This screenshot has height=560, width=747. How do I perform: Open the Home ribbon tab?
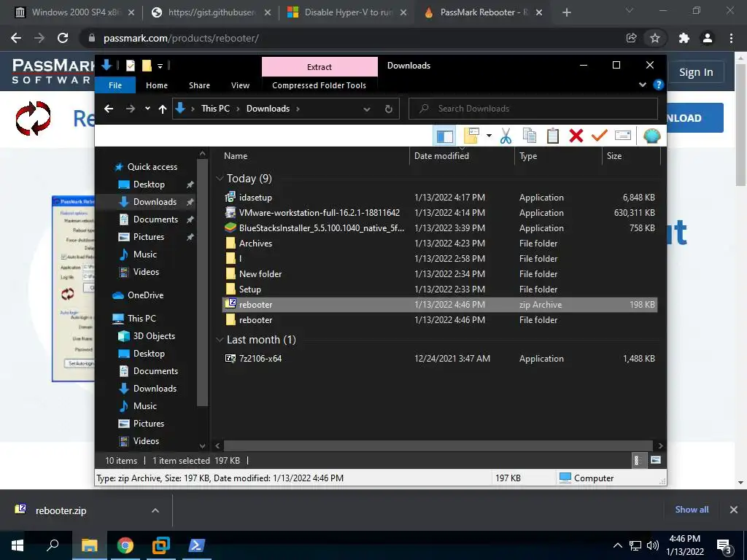click(x=157, y=85)
